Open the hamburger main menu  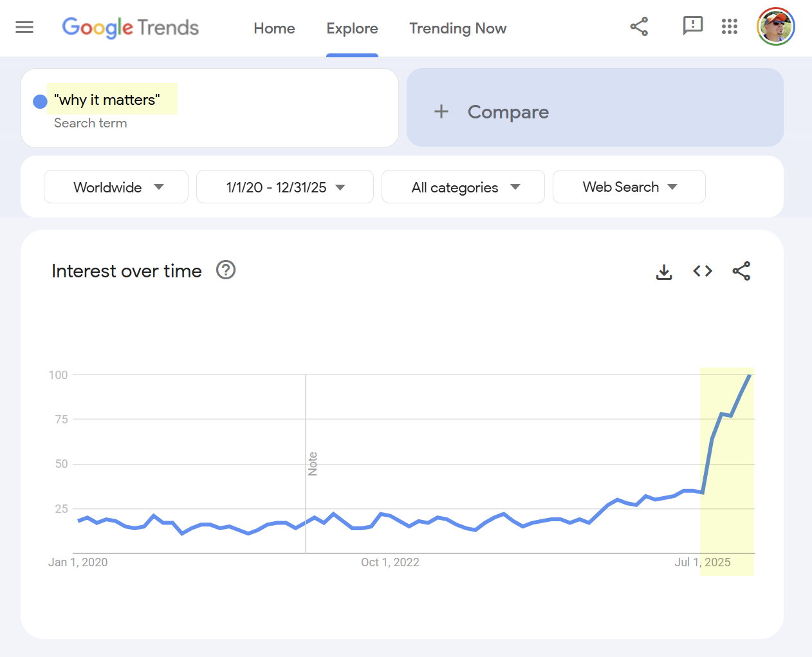point(24,27)
